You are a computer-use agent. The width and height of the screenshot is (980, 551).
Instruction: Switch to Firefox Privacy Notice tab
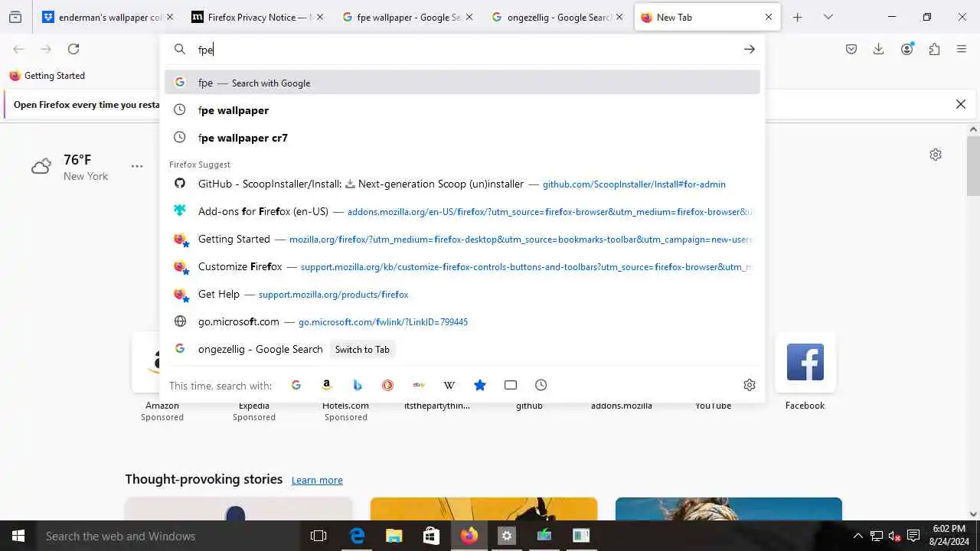[257, 17]
